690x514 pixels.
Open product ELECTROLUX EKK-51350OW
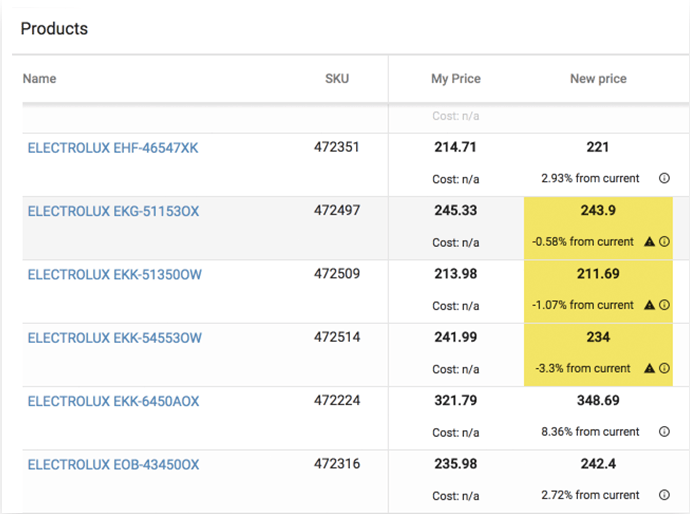coord(114,275)
